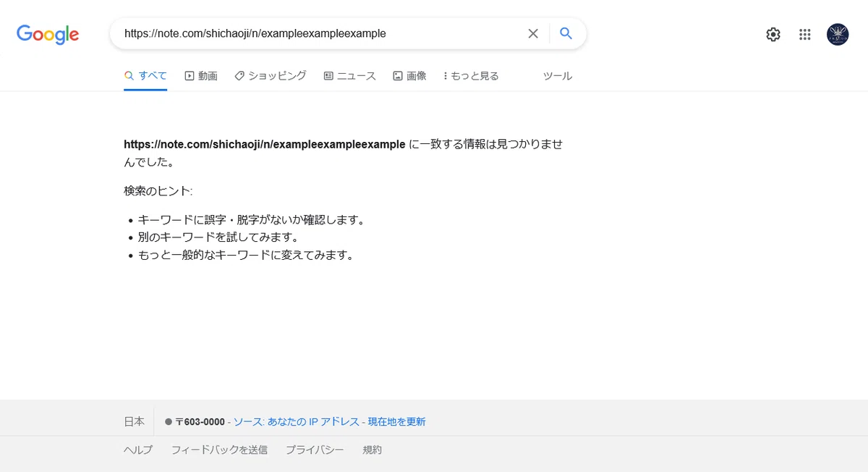Image resolution: width=868 pixels, height=472 pixels.
Task: Open the 規約 footer link
Action: pos(372,450)
